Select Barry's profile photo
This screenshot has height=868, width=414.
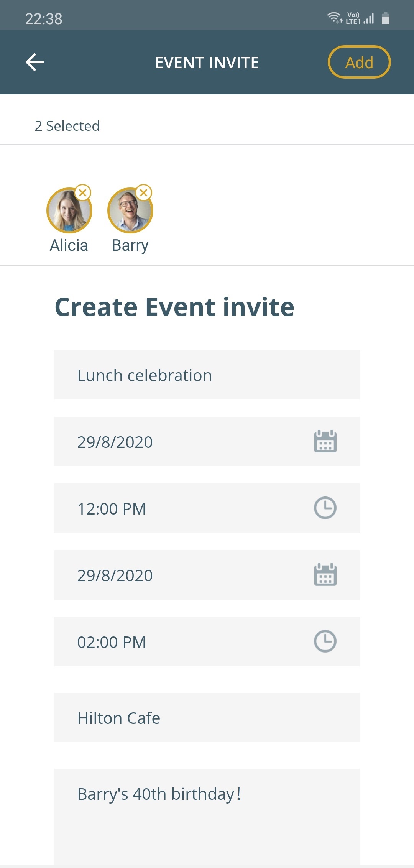pyautogui.click(x=130, y=210)
